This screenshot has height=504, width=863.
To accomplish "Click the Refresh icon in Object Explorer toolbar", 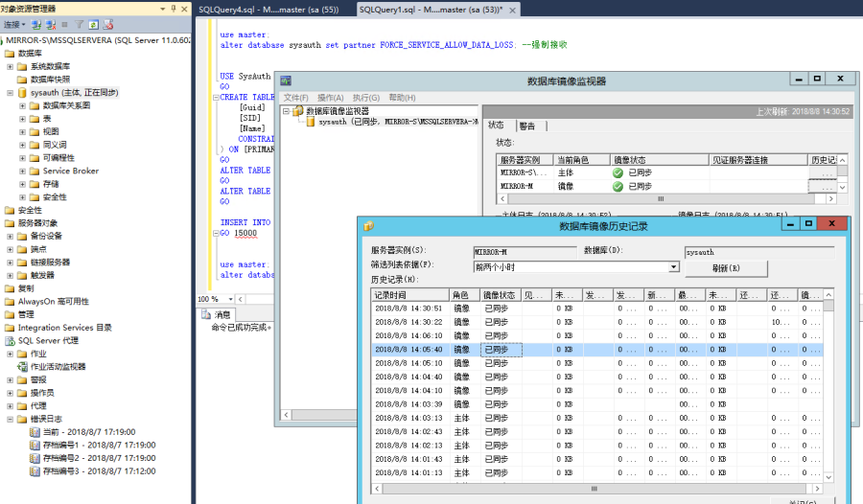I will click(x=94, y=25).
